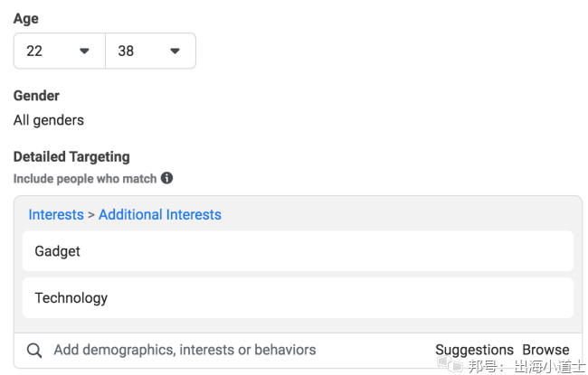Screen dimensions: 588x375
Task: Click Browse to explore targeting options
Action: 545,350
